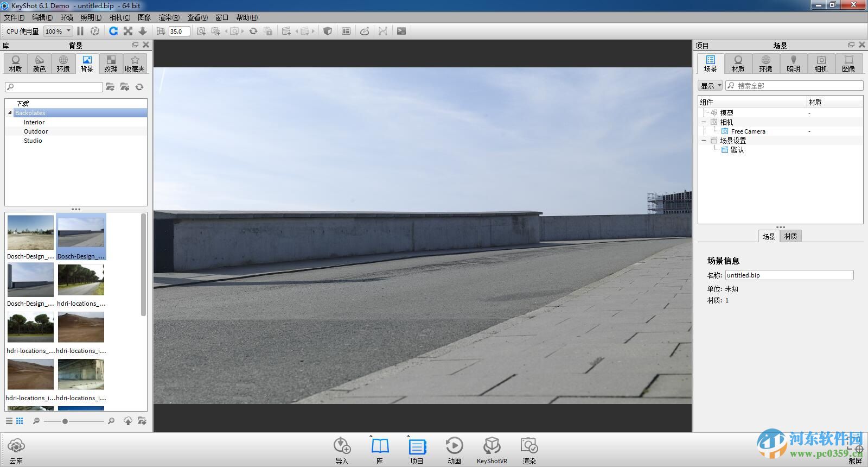Click the library scrollbar
The width and height of the screenshot is (868, 467).
(144, 264)
